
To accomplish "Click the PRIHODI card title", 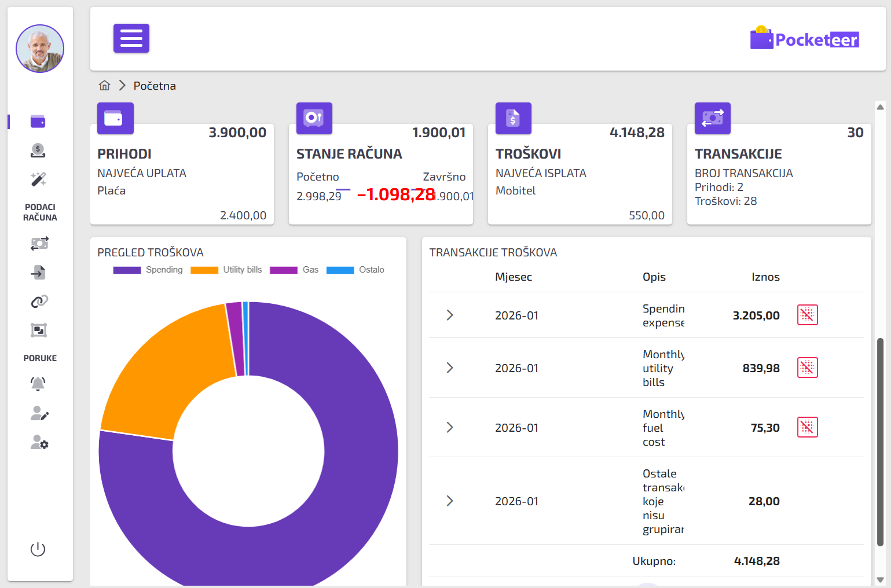I will (x=124, y=154).
